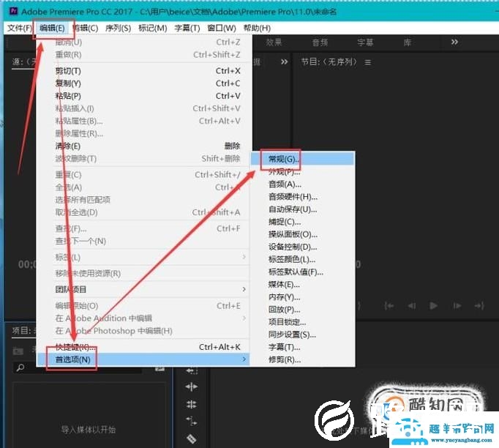Switch to the 字幕 workspace tab
The image size is (499, 448).
pyautogui.click(x=365, y=42)
